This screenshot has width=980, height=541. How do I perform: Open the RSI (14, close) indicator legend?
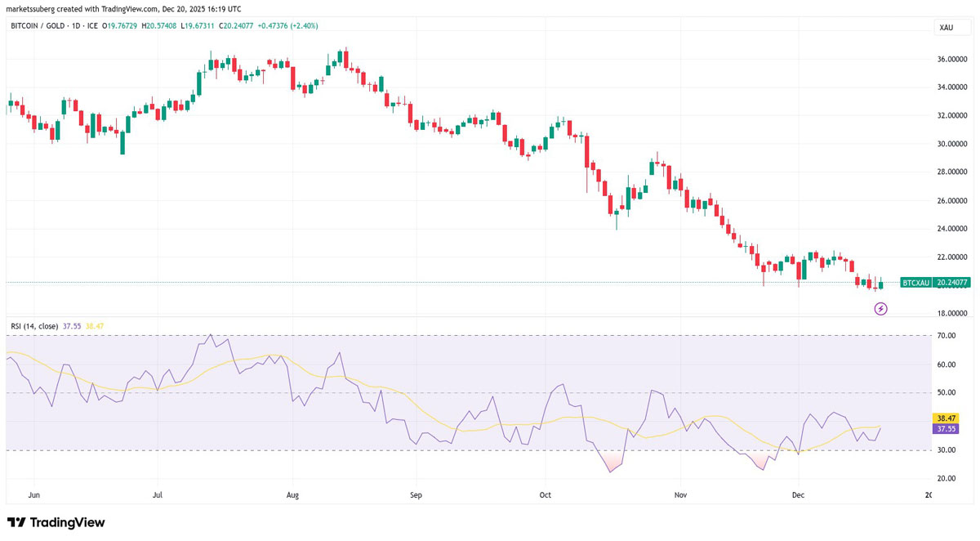pyautogui.click(x=34, y=326)
